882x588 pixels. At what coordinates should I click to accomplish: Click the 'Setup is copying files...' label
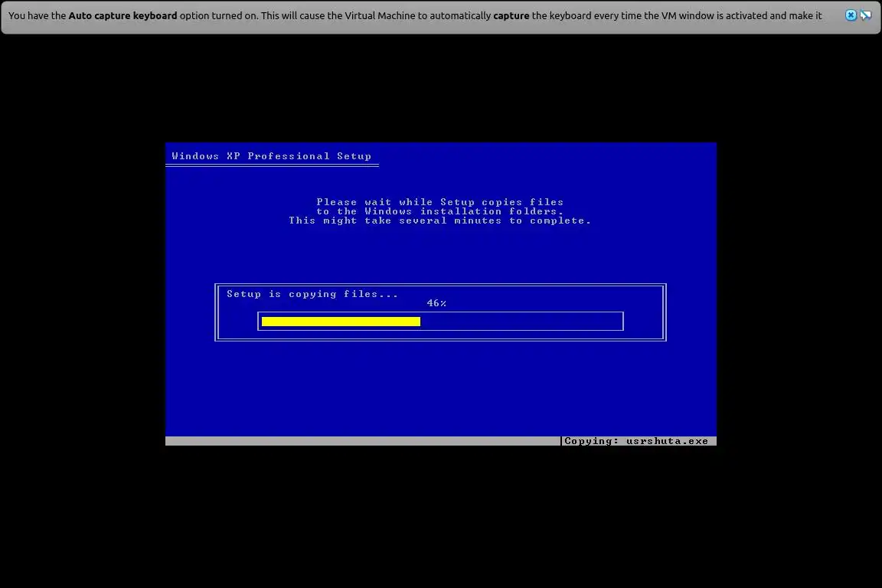(312, 294)
